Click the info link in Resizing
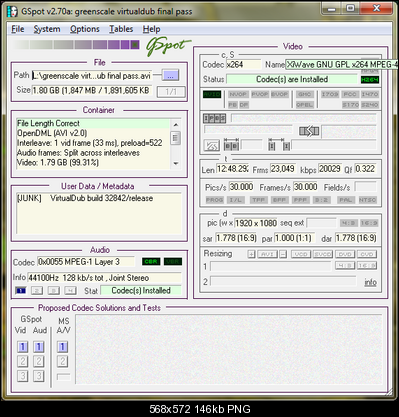399x417 pixels. point(370,282)
